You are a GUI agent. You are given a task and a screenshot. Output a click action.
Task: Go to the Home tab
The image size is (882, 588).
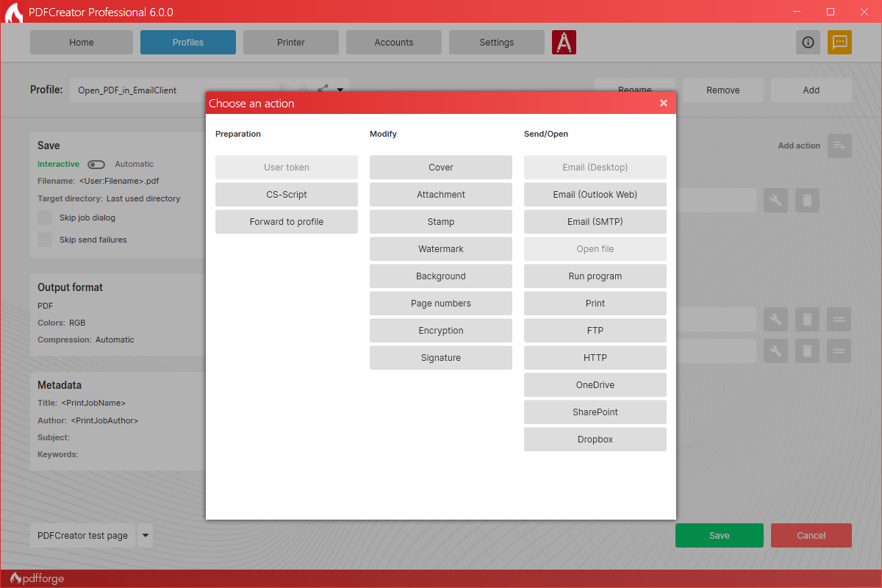[x=82, y=42]
